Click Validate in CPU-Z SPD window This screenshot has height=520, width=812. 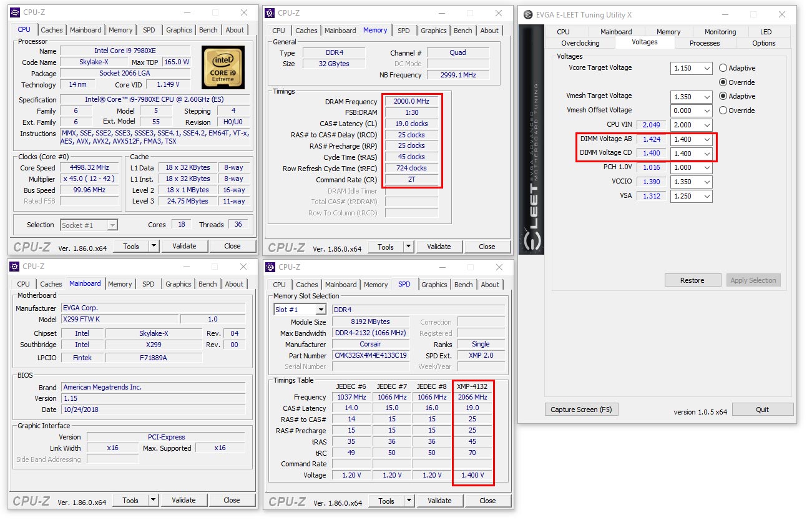click(x=439, y=501)
